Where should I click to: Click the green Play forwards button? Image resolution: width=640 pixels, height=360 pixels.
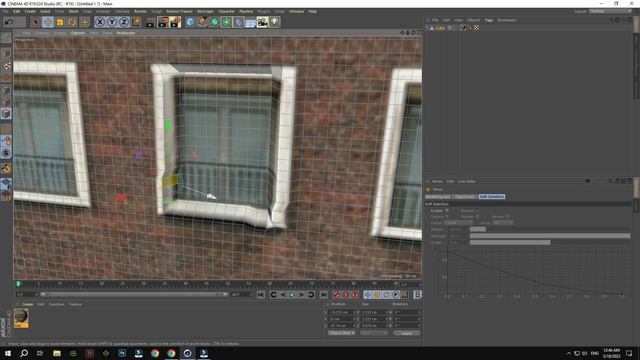pyautogui.click(x=292, y=295)
